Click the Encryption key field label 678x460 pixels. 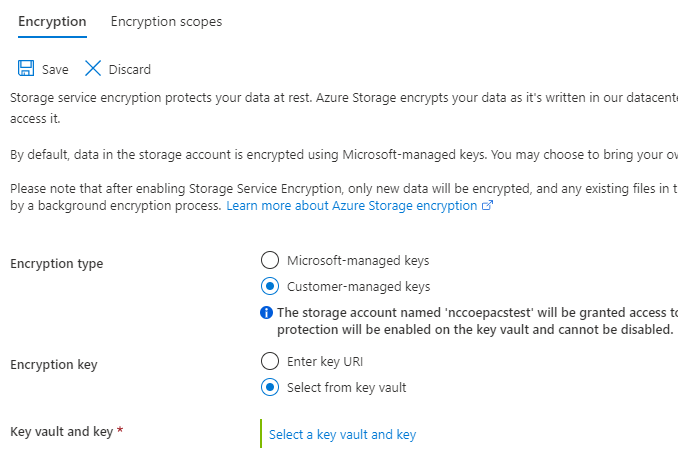pos(54,365)
